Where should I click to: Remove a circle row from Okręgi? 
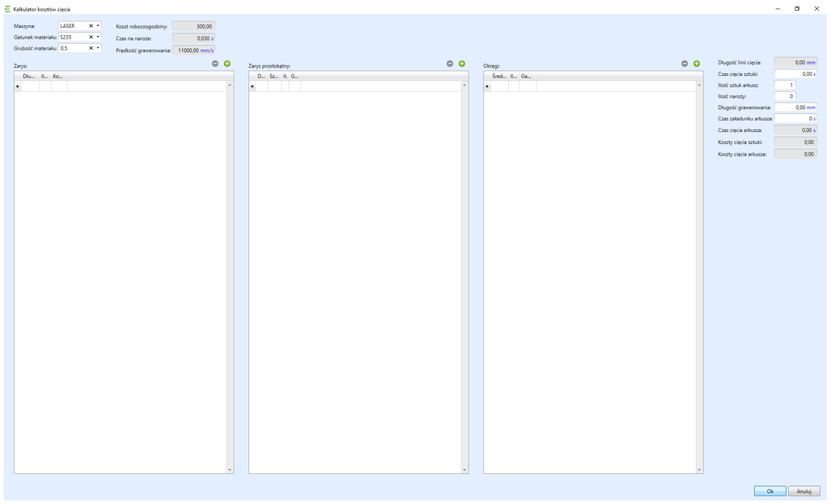pyautogui.click(x=685, y=64)
